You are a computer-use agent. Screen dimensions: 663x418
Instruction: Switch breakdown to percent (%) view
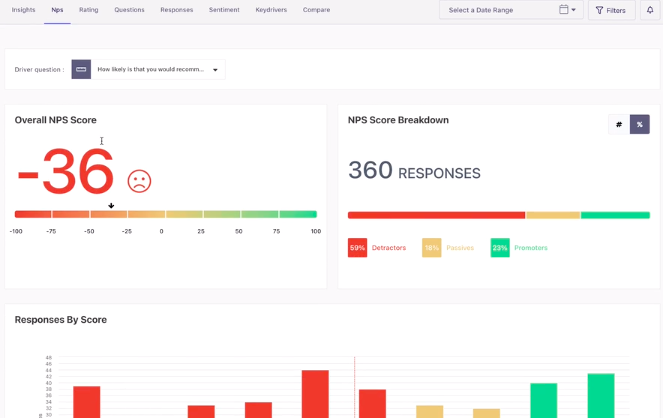pyautogui.click(x=640, y=124)
